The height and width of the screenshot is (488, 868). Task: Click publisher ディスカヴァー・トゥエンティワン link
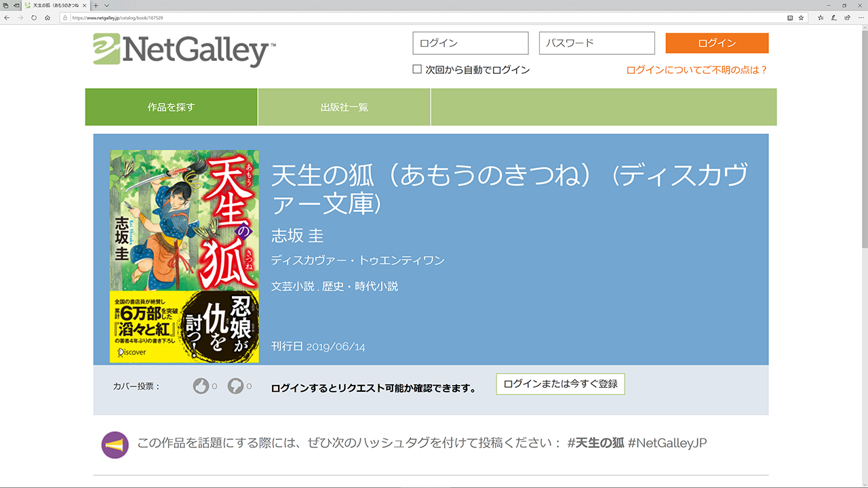coord(357,260)
